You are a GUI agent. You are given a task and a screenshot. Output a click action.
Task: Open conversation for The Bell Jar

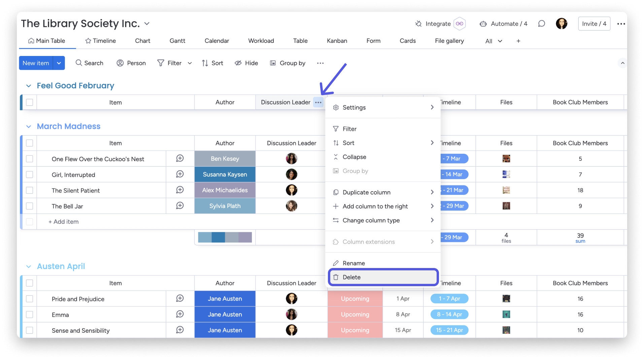(x=180, y=206)
